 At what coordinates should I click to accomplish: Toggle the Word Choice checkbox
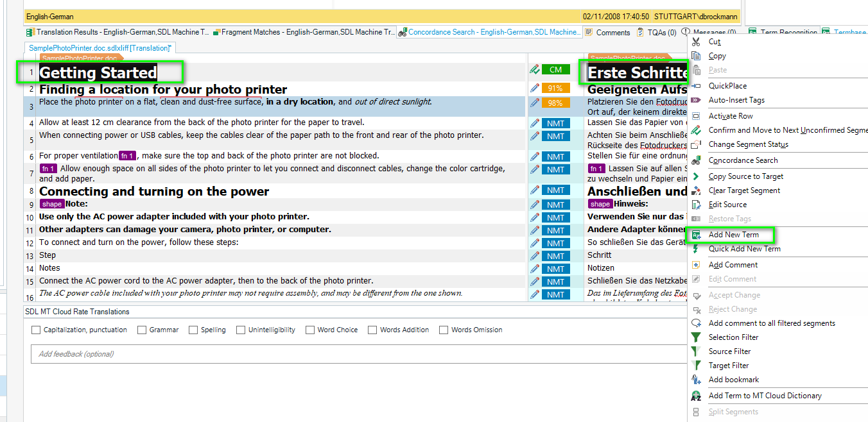click(310, 330)
